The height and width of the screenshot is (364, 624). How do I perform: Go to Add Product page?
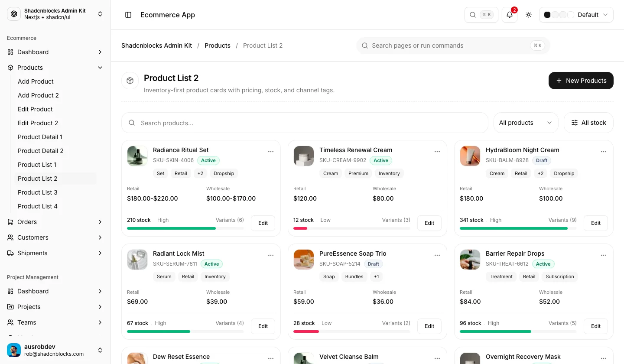tap(55, 81)
